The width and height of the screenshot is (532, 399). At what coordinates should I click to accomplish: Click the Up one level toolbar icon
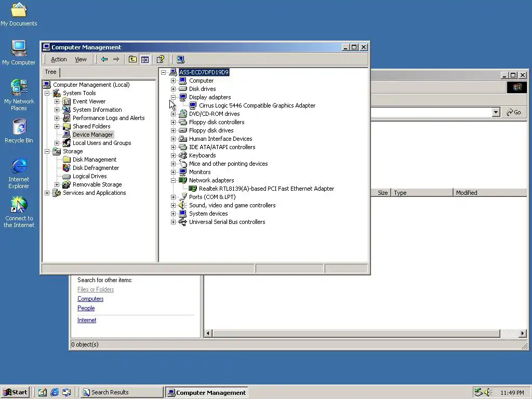(x=132, y=59)
